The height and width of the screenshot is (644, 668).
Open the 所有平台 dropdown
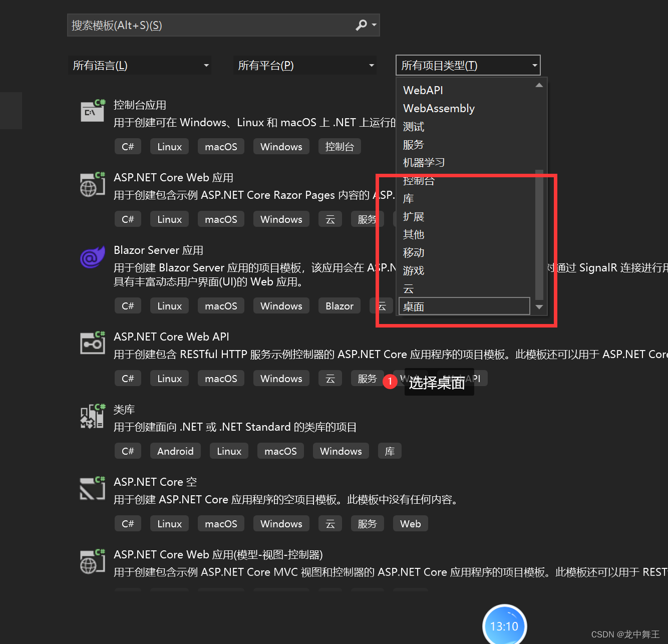(x=304, y=66)
